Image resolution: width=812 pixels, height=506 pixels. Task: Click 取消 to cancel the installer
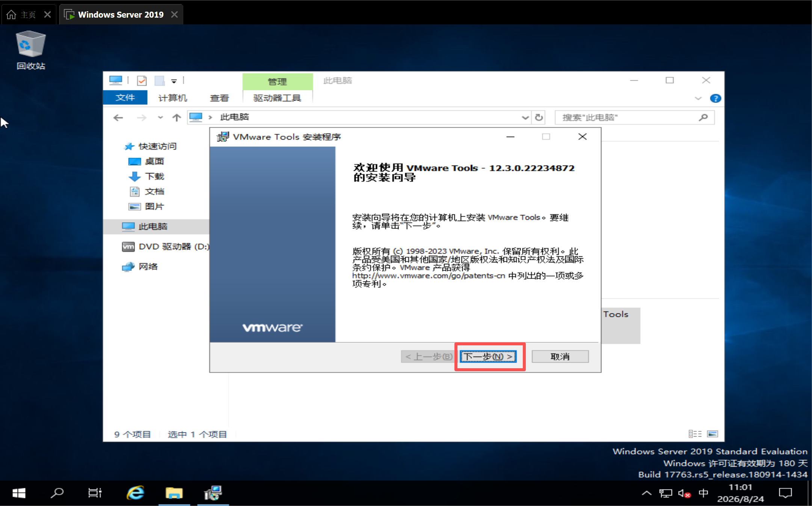560,357
